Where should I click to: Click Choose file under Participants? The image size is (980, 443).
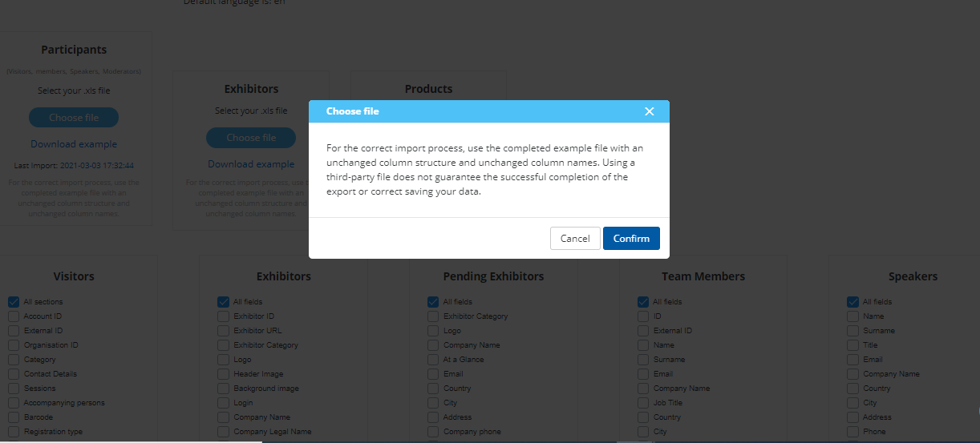point(74,118)
